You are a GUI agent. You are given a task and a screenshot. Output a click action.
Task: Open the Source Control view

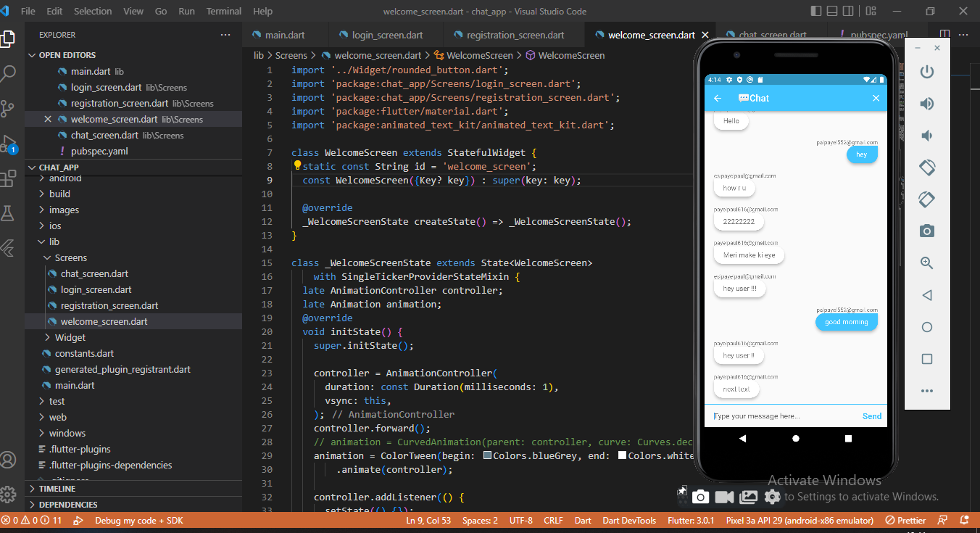point(8,108)
